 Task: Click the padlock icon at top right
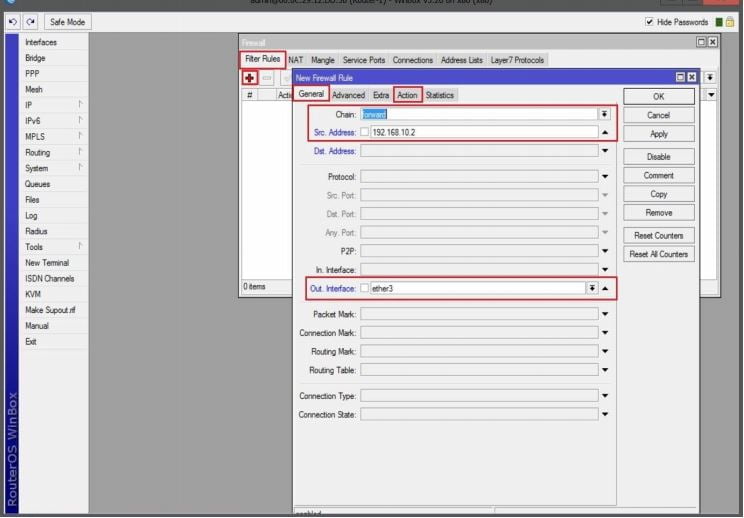click(731, 22)
